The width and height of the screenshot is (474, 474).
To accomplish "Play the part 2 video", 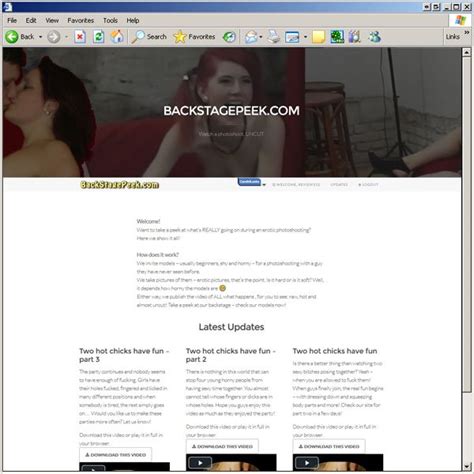I will (200, 463).
